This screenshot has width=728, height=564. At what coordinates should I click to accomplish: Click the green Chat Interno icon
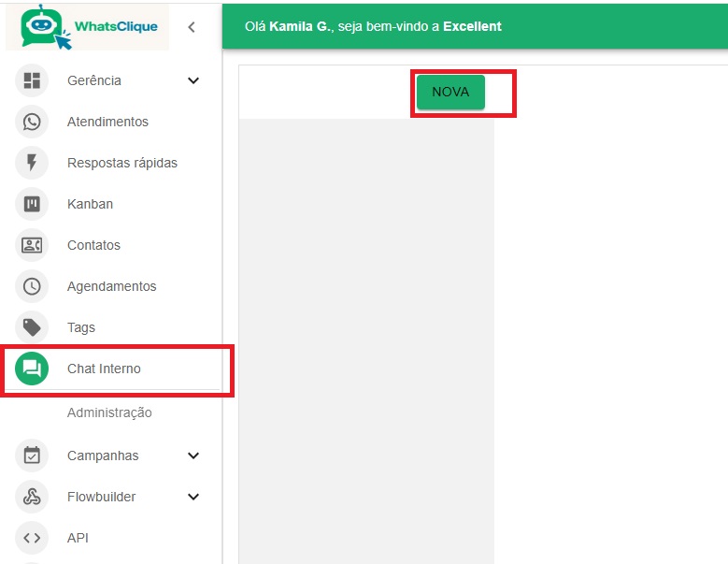(x=32, y=369)
